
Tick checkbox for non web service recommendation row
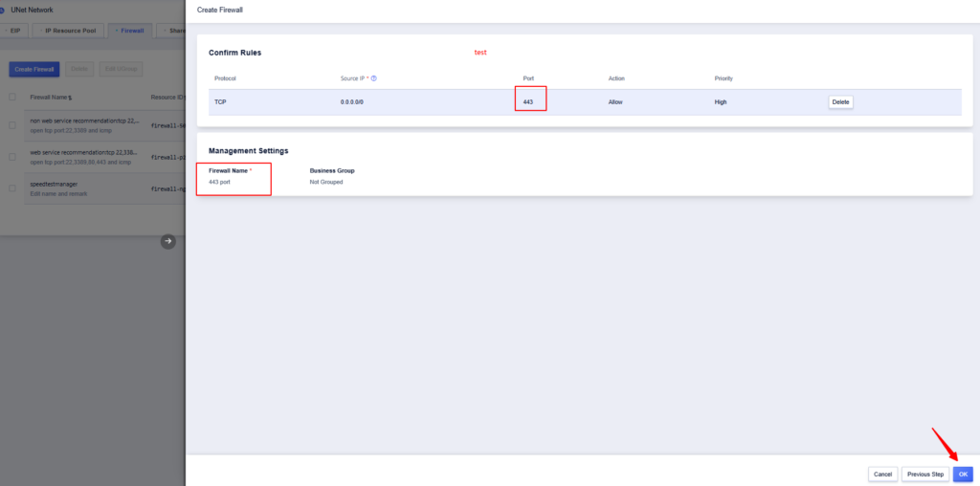click(11, 125)
